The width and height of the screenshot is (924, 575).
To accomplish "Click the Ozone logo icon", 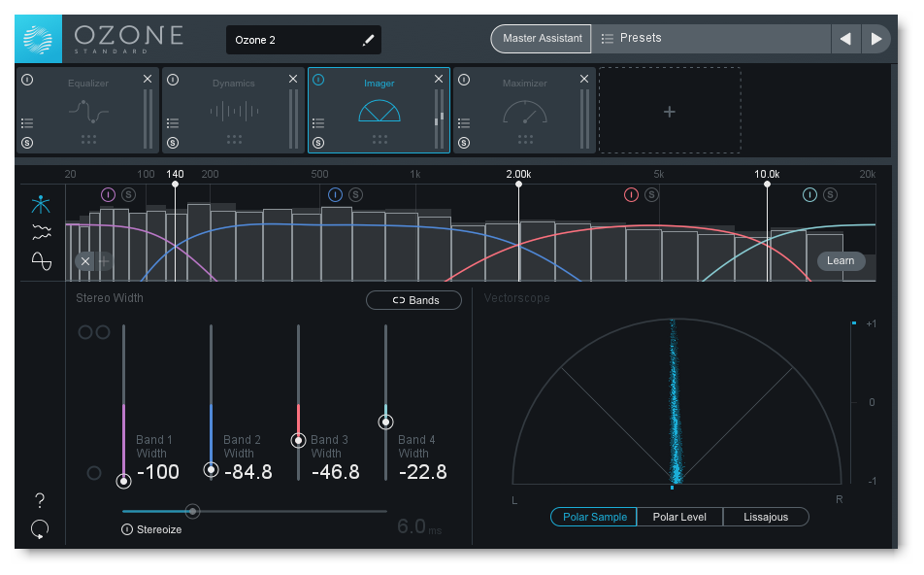I will coord(38,39).
